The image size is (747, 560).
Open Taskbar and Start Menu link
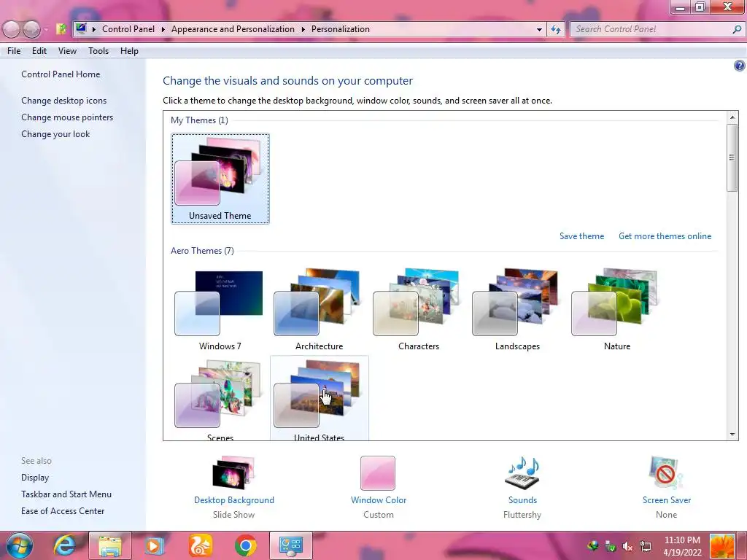click(x=66, y=494)
